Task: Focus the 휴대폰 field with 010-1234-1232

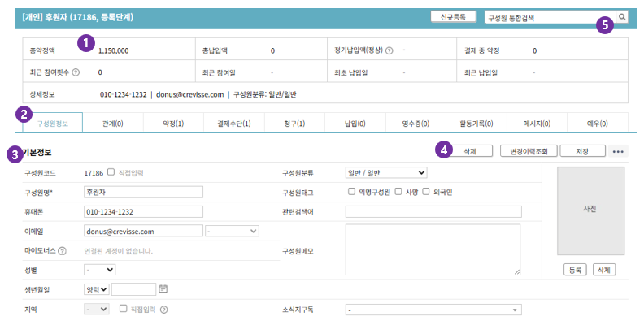Action: [x=143, y=212]
